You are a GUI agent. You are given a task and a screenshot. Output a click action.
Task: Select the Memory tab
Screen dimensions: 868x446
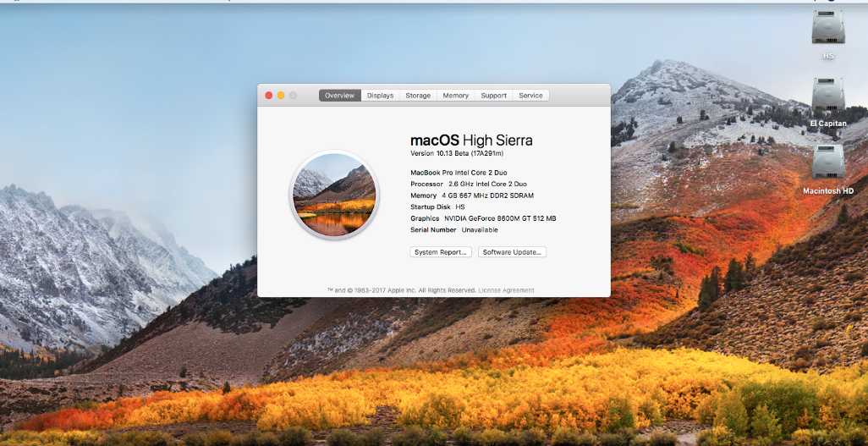click(455, 96)
